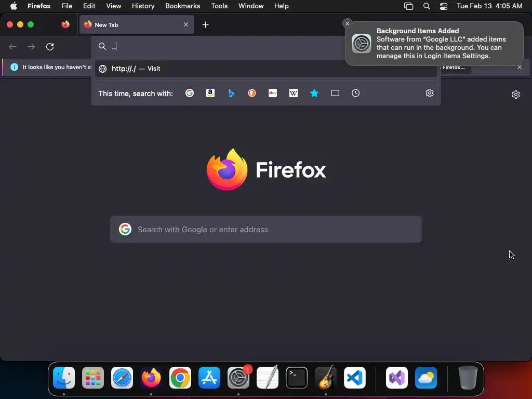Open Spotlight search in menu bar
The height and width of the screenshot is (399, 532).
pos(427,6)
